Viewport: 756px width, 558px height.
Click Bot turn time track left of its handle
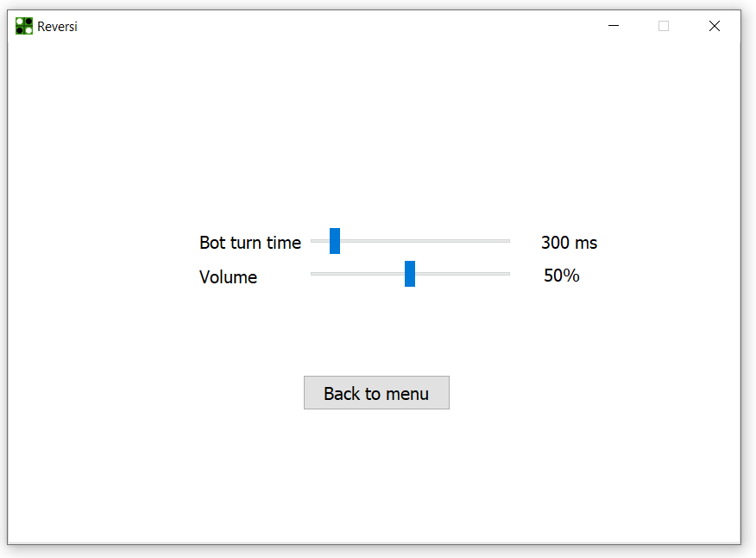coord(319,241)
